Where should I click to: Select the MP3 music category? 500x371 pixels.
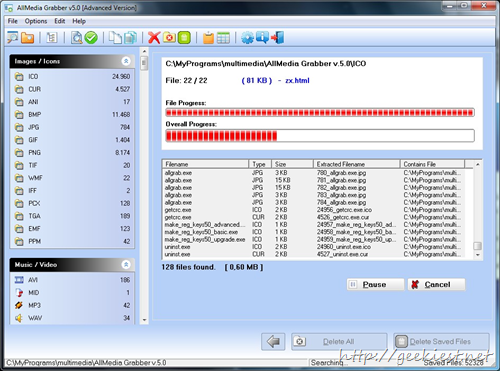[72, 305]
